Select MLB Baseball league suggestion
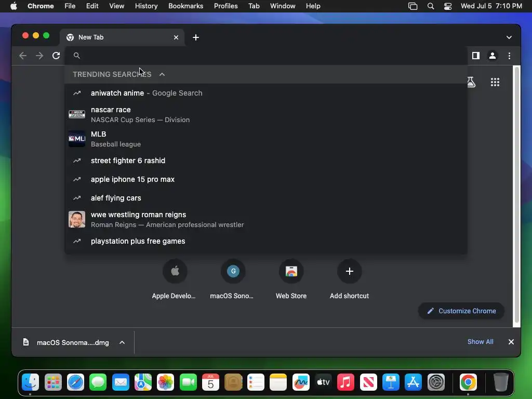This screenshot has width=532, height=399. [x=265, y=139]
